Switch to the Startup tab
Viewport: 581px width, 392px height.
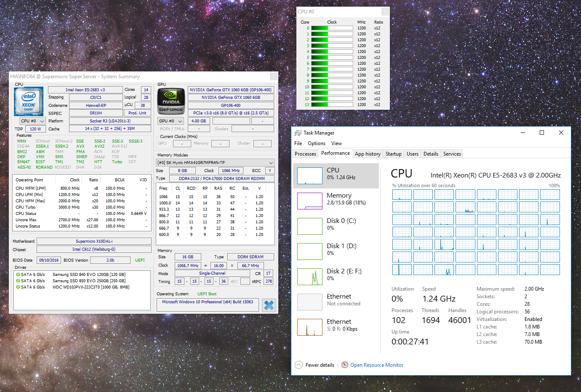point(394,154)
